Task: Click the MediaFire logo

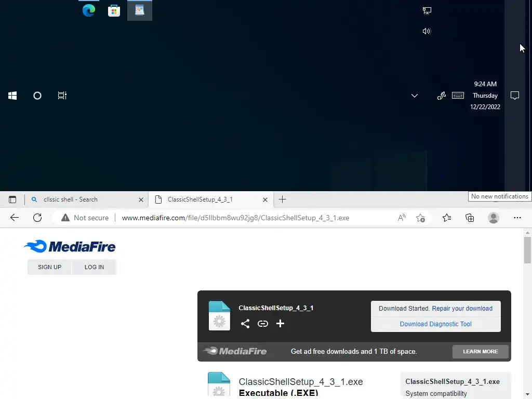Action: pos(70,246)
